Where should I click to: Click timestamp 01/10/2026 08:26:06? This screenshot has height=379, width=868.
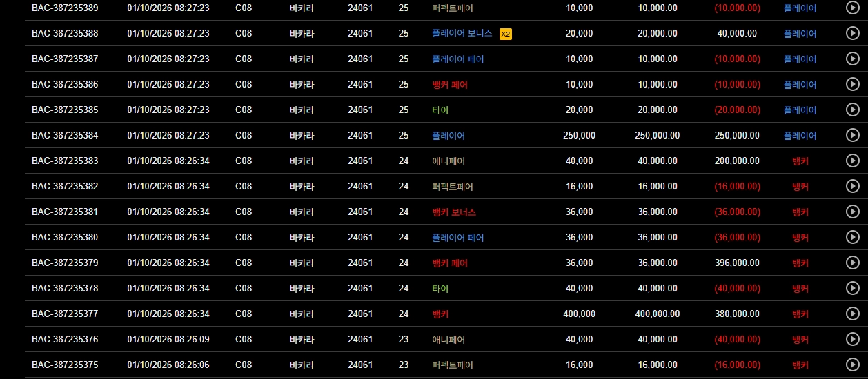[168, 365]
